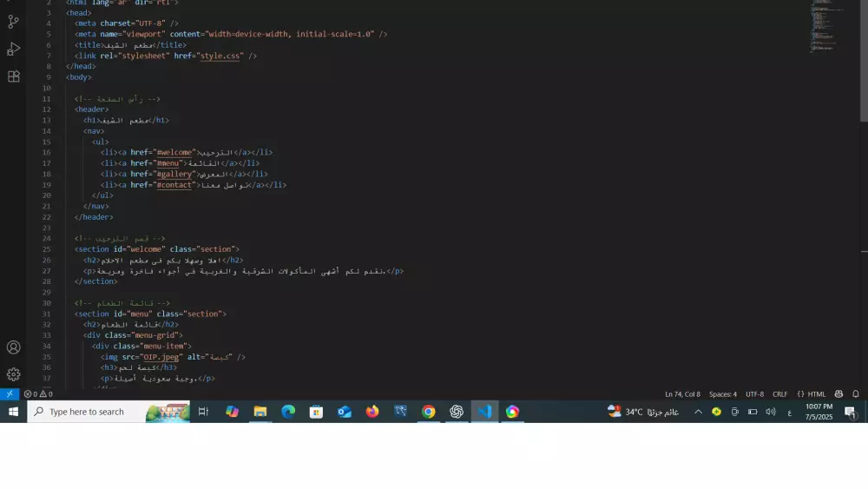Change the CRLF end of line sequence

pos(779,394)
